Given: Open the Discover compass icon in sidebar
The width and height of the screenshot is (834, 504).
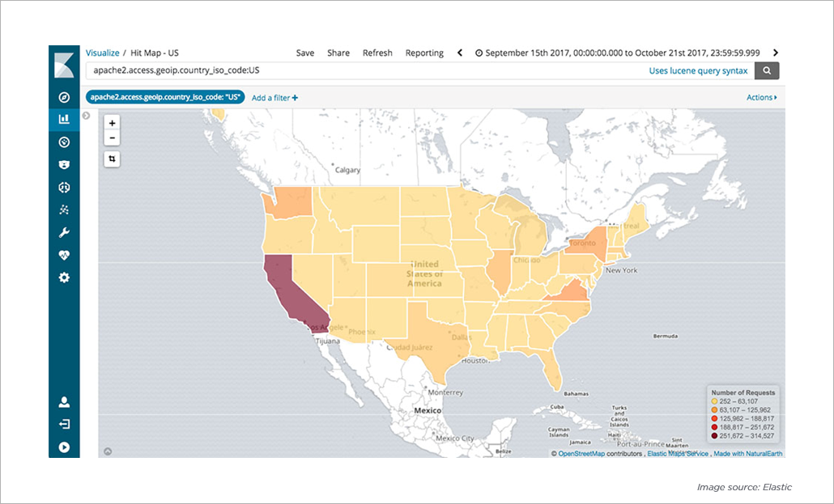Looking at the screenshot, I should [64, 96].
